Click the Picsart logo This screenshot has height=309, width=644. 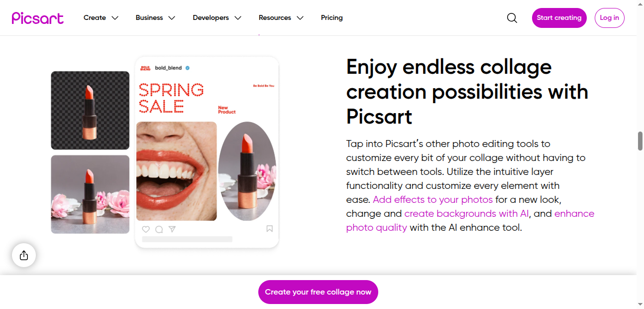click(38, 18)
